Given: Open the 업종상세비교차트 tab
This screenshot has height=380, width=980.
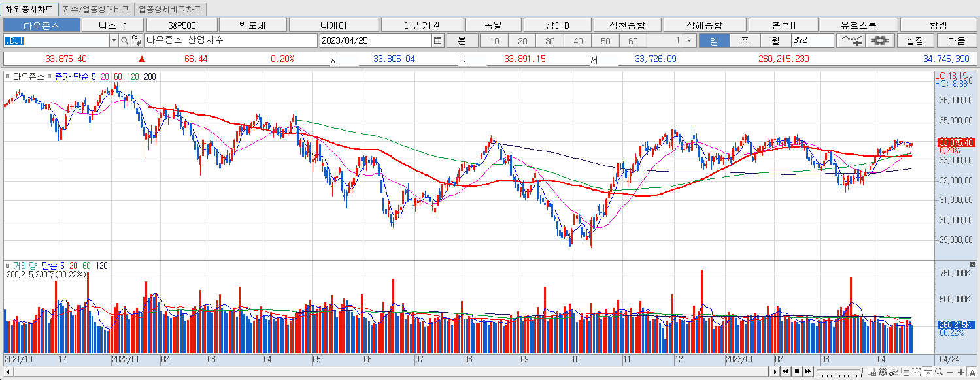Looking at the screenshot, I should tap(169, 9).
